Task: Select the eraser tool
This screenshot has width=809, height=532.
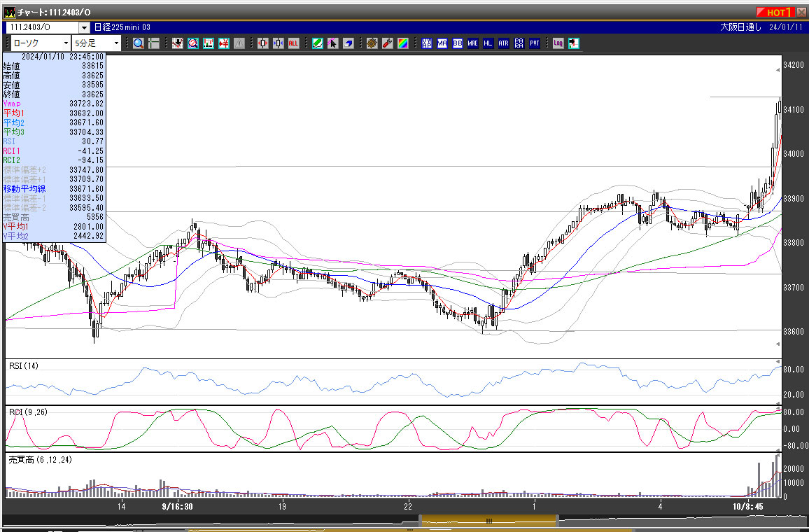Action: pyautogui.click(x=348, y=43)
